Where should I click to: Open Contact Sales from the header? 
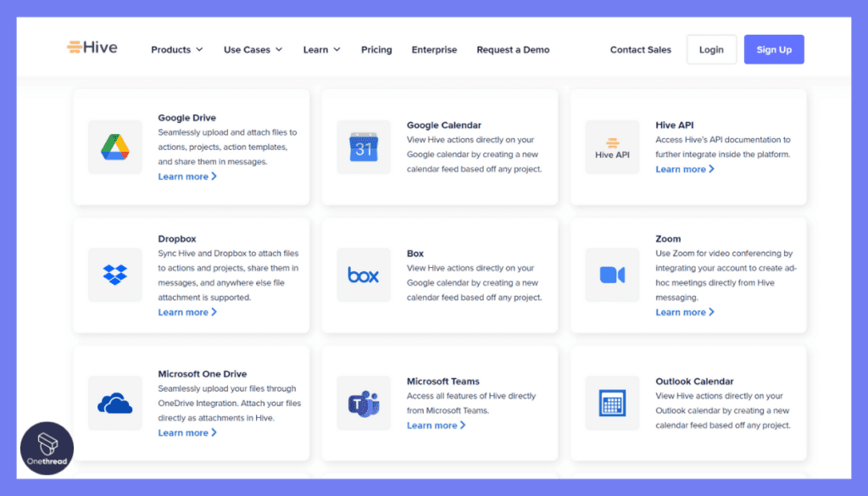(x=641, y=50)
